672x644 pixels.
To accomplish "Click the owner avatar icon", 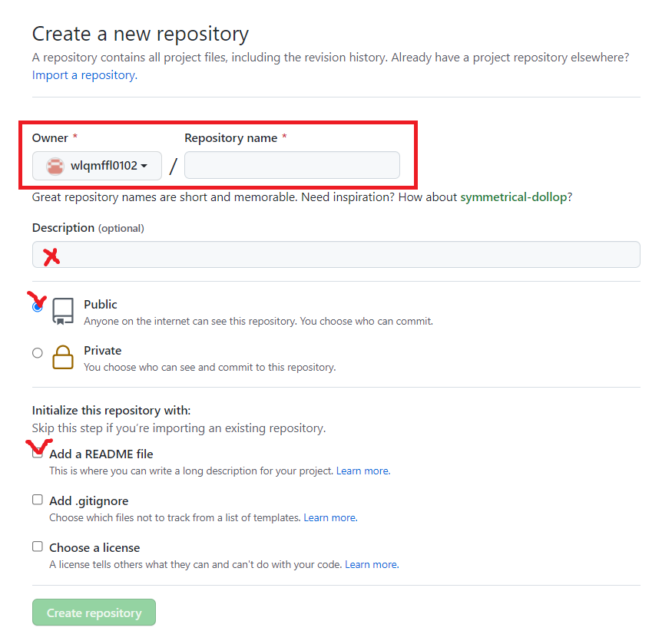I will tap(55, 166).
